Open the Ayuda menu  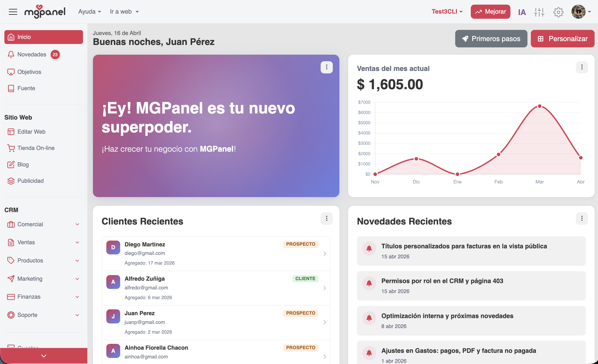(x=89, y=12)
